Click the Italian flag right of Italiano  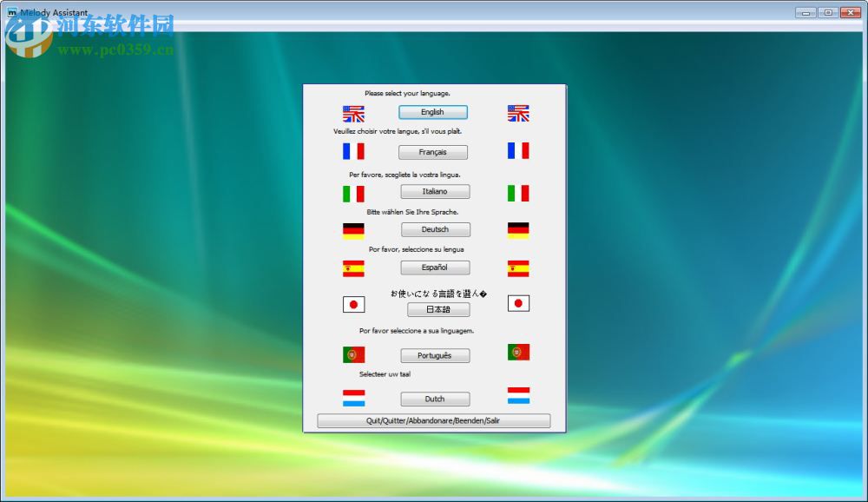click(518, 194)
